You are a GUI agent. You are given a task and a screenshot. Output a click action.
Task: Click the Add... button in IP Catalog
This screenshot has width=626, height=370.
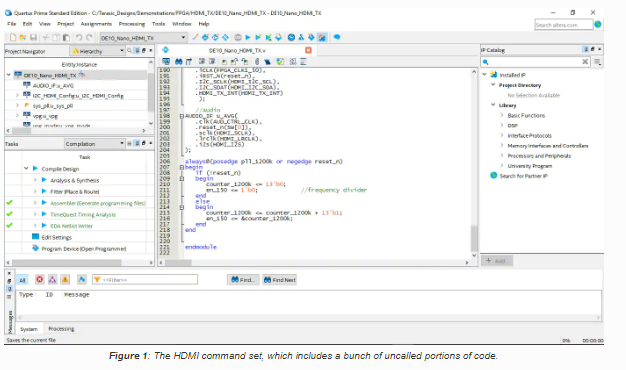pos(497,261)
